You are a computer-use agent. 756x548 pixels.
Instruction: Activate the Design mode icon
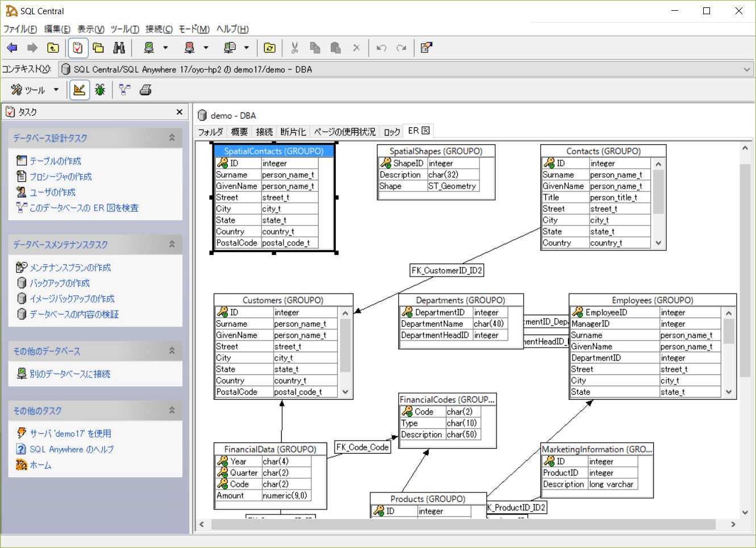click(80, 90)
